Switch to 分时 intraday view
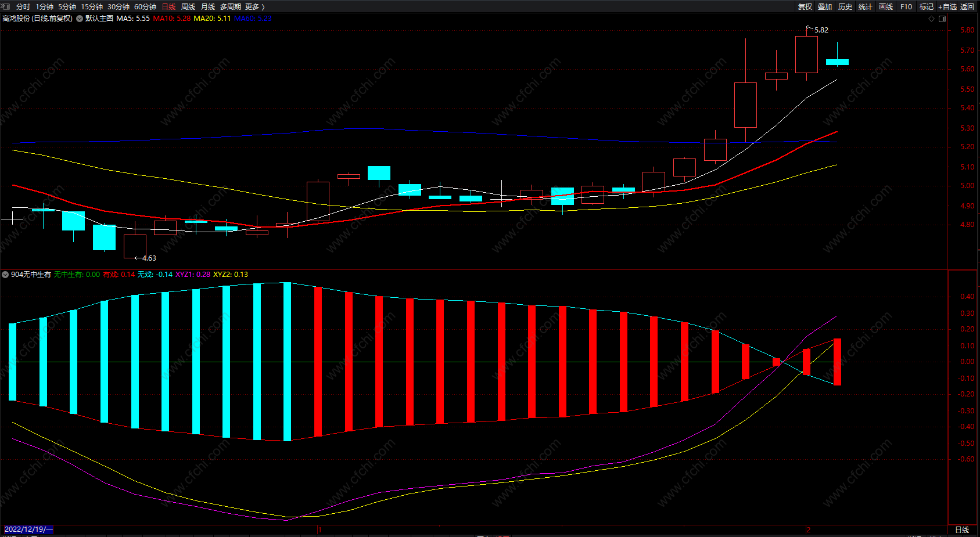980x537 pixels. tap(23, 7)
